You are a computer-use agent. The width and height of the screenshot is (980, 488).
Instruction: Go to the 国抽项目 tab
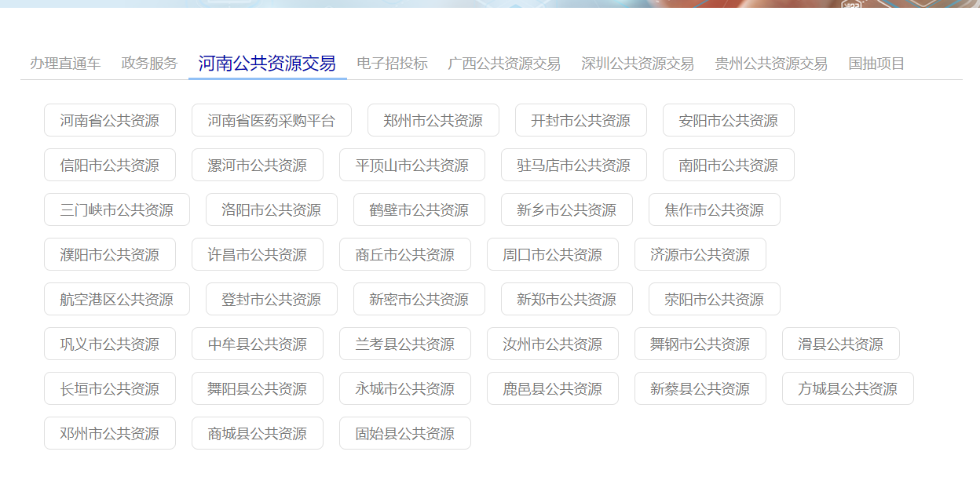coord(876,64)
